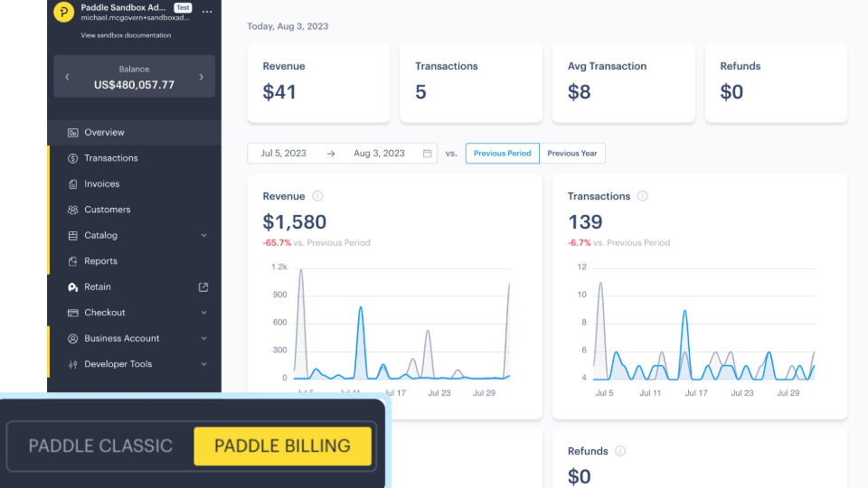Click the Customers people icon
Viewport: 868px width, 488px height.
[72, 210]
